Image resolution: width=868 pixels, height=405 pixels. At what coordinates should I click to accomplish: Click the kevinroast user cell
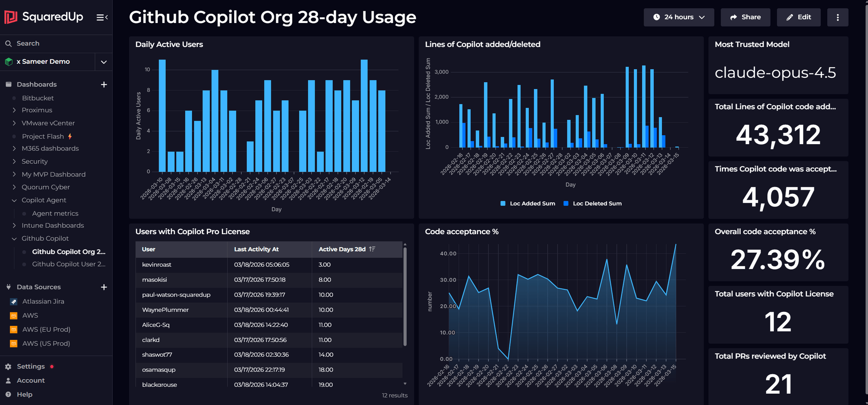coord(181,265)
